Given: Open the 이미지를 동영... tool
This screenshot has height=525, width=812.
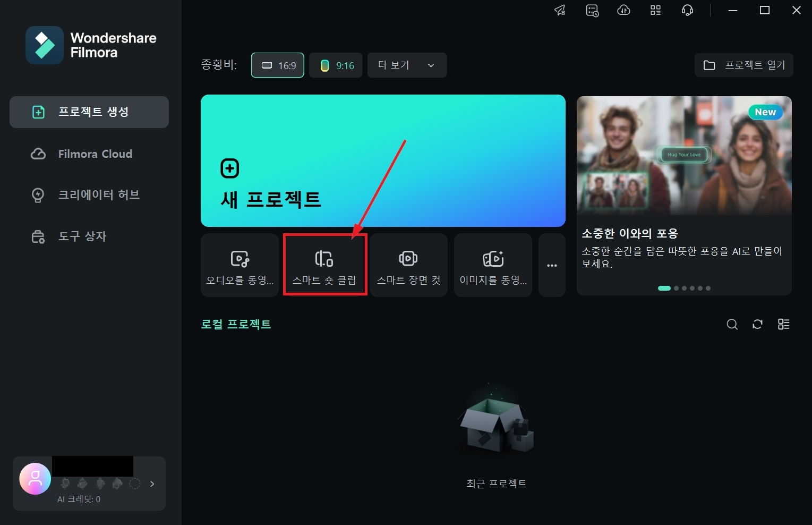Looking at the screenshot, I should 493,265.
